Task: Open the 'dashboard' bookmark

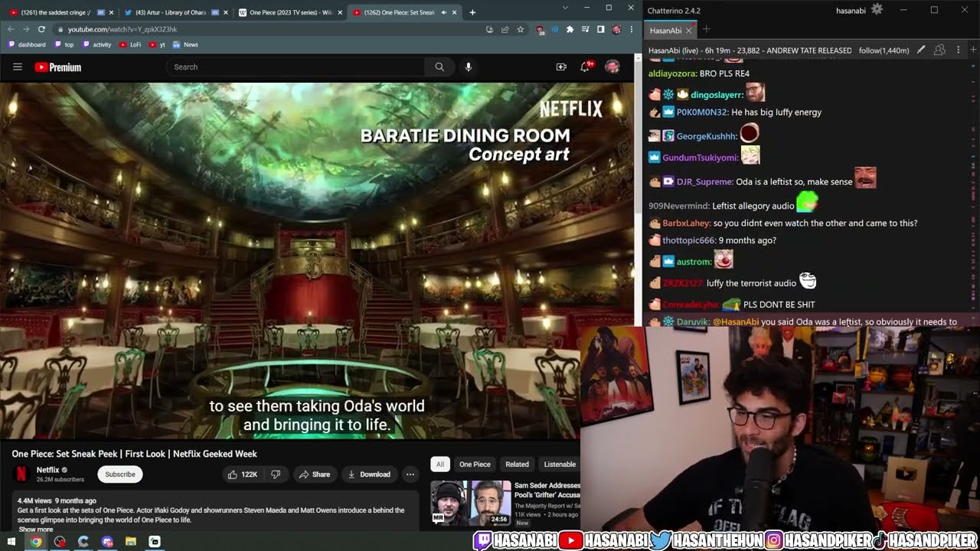Action: pyautogui.click(x=27, y=44)
